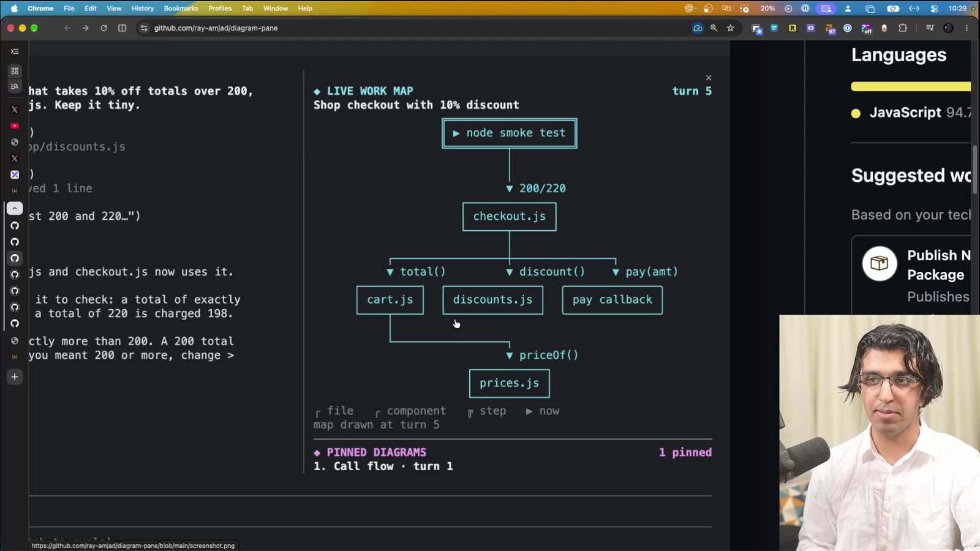Open Chrome three-dot menu

tap(967, 28)
